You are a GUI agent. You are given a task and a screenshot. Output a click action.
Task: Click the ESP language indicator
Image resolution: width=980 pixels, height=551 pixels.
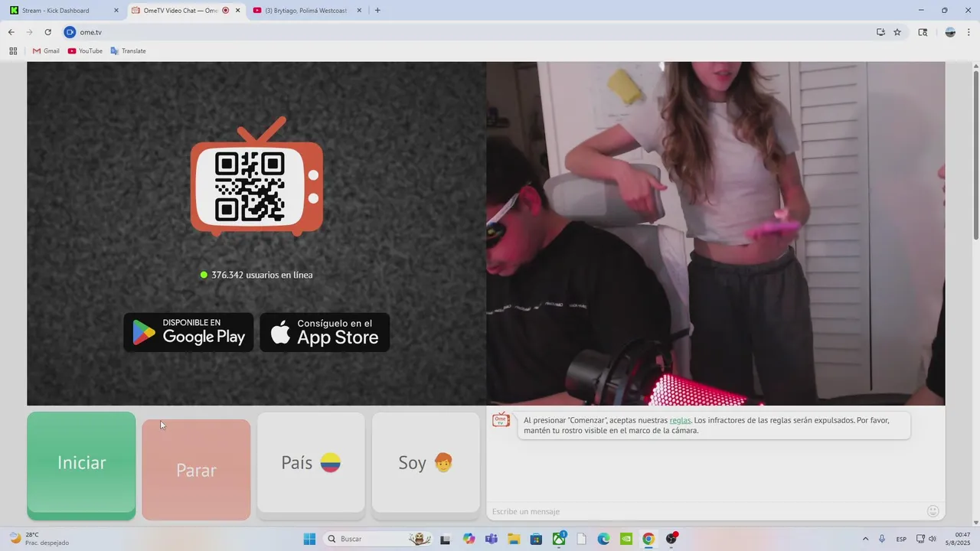902,539
